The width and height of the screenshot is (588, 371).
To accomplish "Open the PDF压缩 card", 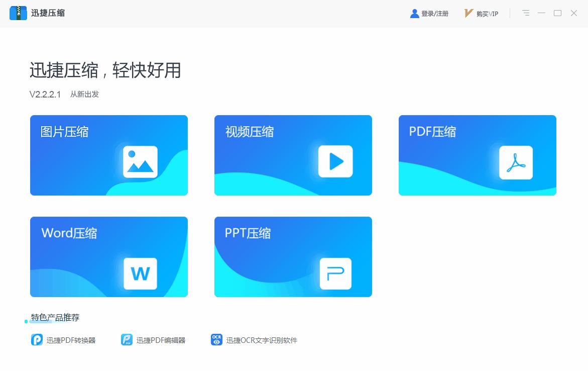I will coord(477,155).
